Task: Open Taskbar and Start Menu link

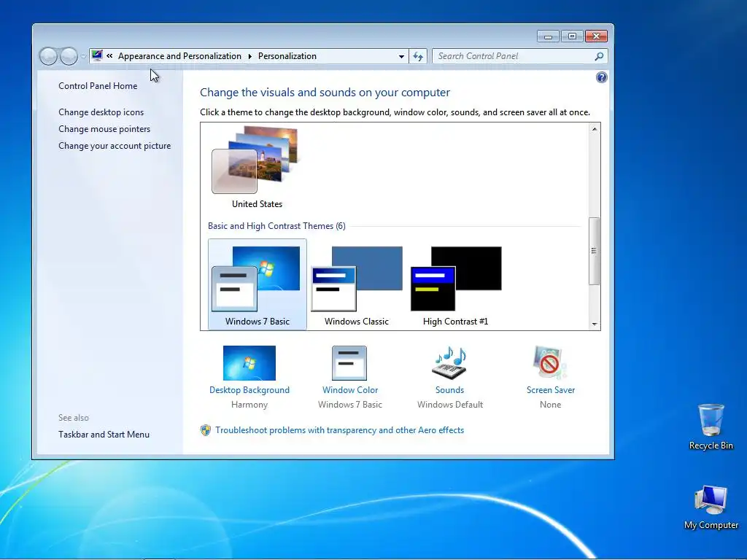Action: [104, 435]
